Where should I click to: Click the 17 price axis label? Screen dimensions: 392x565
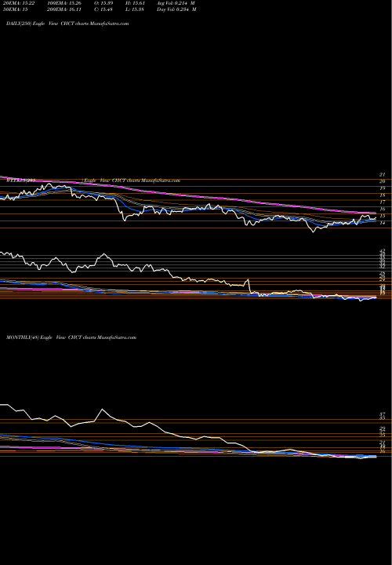point(383,202)
